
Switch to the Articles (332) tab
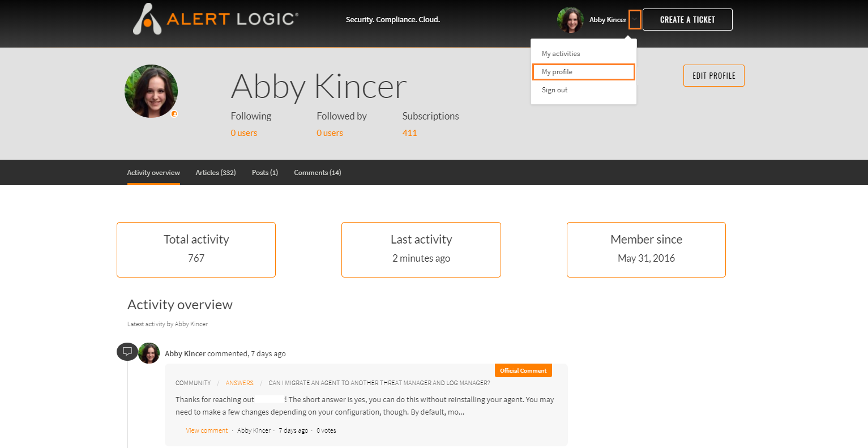pyautogui.click(x=216, y=173)
